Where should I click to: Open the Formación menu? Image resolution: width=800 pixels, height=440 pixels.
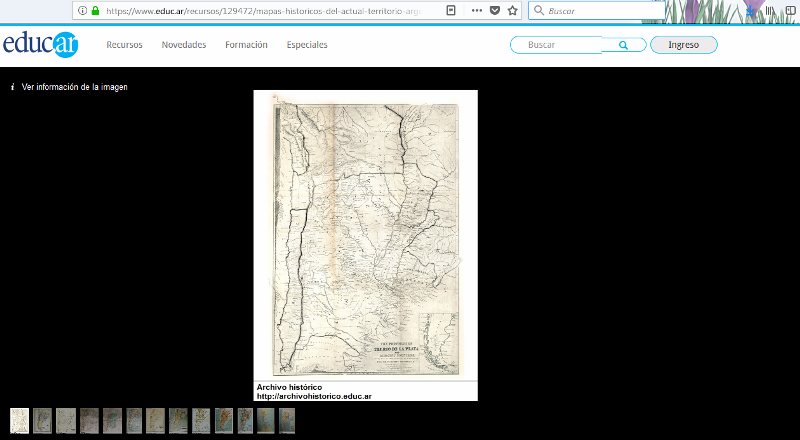click(x=246, y=45)
